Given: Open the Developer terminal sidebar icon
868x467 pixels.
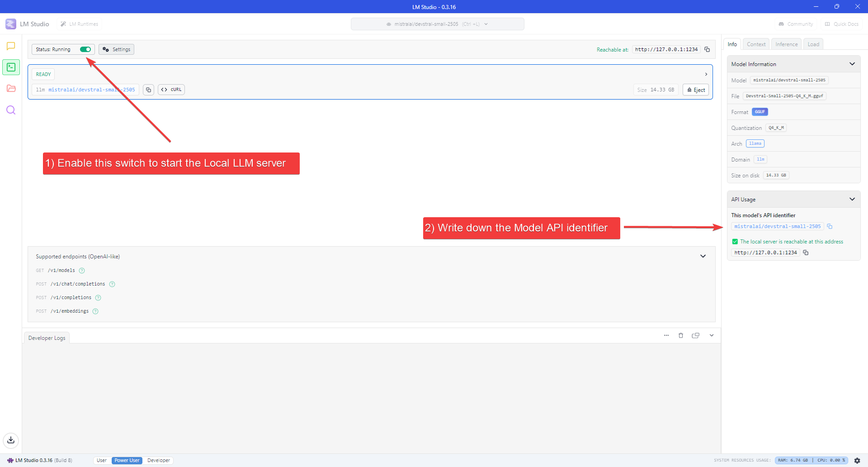Looking at the screenshot, I should pyautogui.click(x=11, y=67).
